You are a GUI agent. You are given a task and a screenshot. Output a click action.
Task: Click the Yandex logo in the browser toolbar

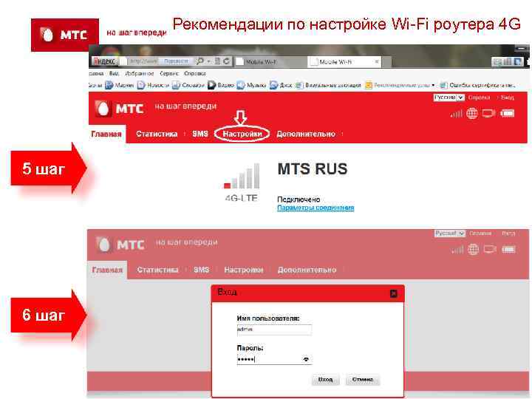tap(104, 61)
